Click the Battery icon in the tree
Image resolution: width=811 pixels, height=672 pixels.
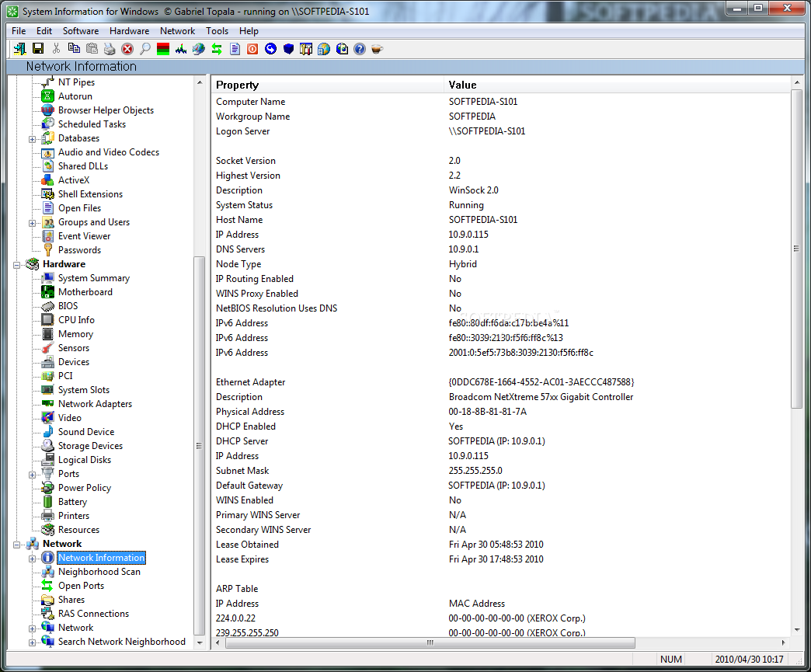tap(47, 501)
